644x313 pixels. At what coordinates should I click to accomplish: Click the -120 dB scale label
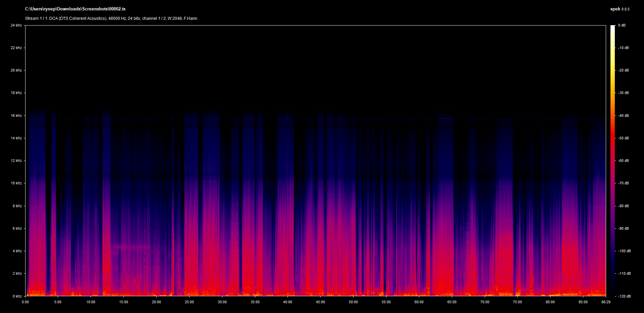(624, 296)
